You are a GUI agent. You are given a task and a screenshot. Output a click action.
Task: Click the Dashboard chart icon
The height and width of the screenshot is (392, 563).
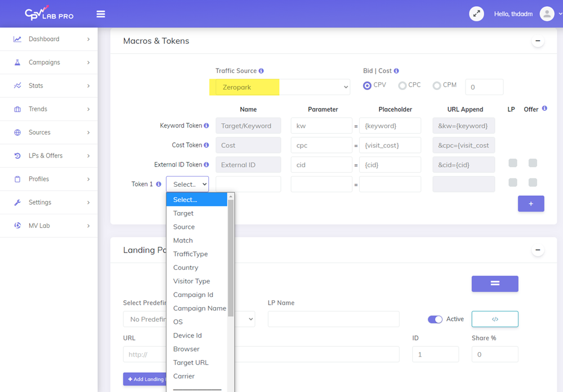(x=17, y=39)
